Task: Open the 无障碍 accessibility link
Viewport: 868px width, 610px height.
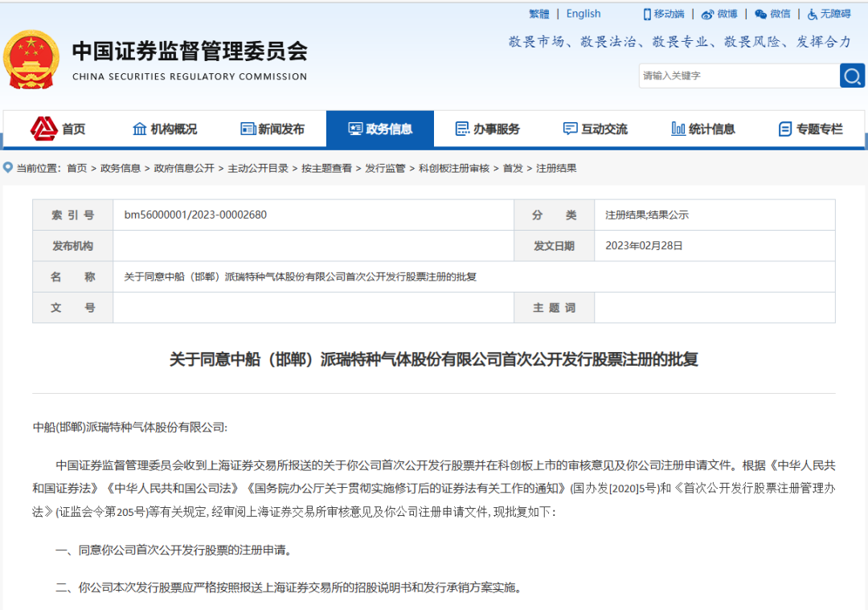Action: 829,14
